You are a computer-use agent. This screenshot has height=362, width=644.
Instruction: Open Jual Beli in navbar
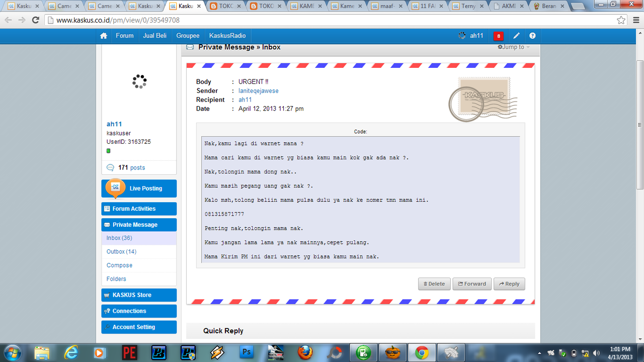pyautogui.click(x=154, y=36)
